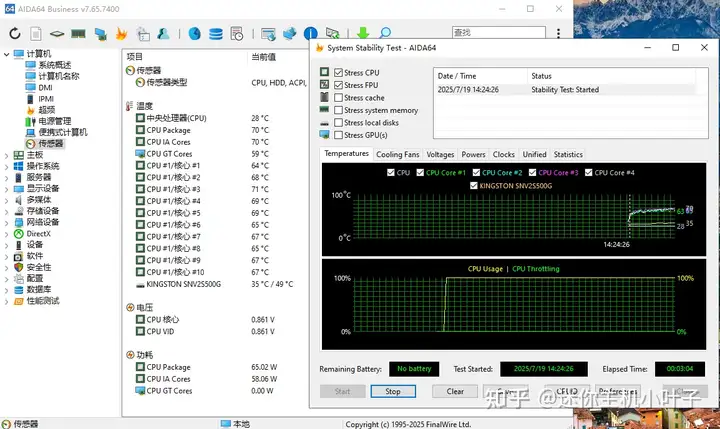Screen dimensions: 720x429
Task: Expand the 安全性 tree node
Action: pos(6,267)
